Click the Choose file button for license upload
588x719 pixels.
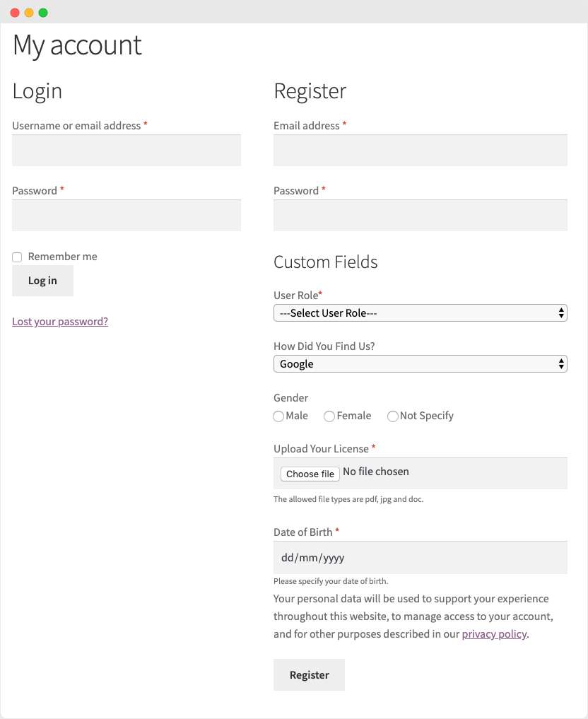point(310,474)
